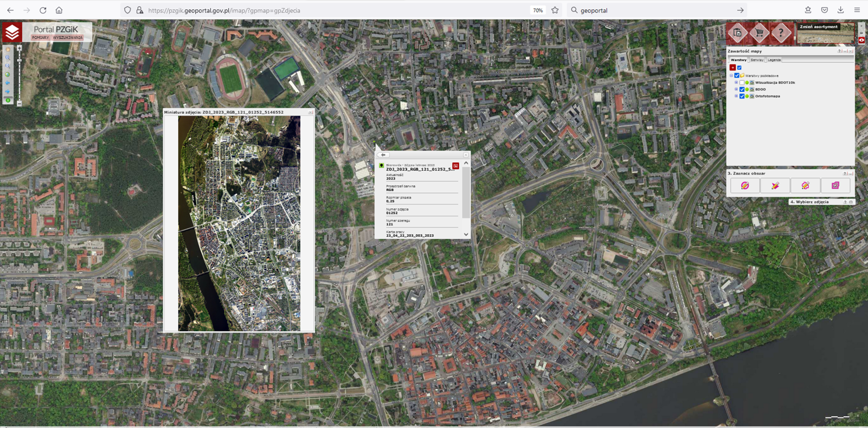
Task: Click the Zmień asortyment button
Action: point(819,27)
